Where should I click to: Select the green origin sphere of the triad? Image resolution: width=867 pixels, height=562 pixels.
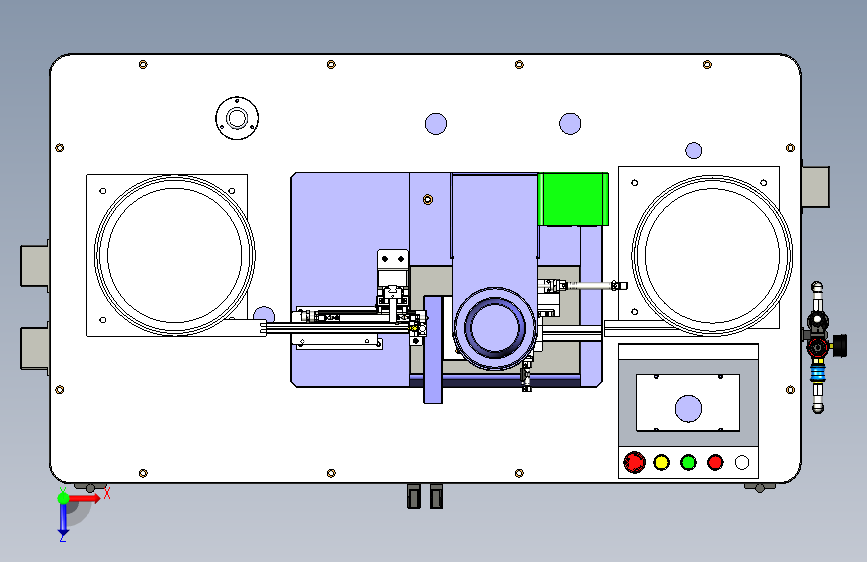63,498
